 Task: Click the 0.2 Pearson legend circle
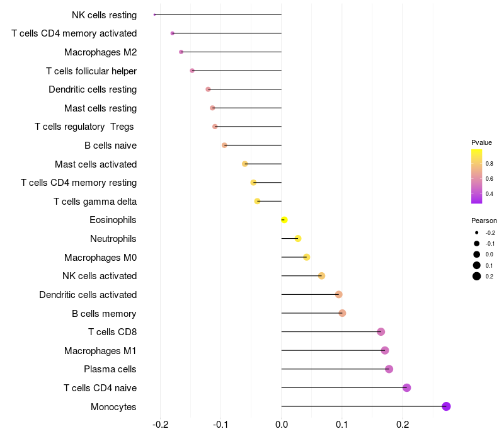tap(476, 276)
